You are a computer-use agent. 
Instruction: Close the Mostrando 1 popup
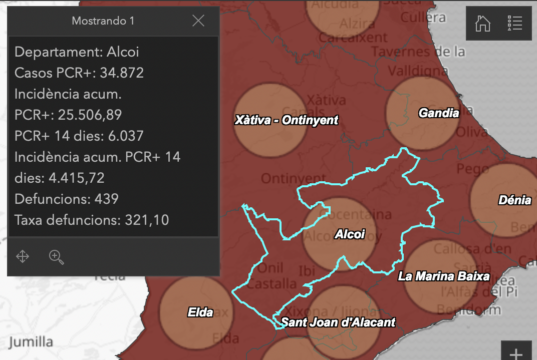click(198, 21)
